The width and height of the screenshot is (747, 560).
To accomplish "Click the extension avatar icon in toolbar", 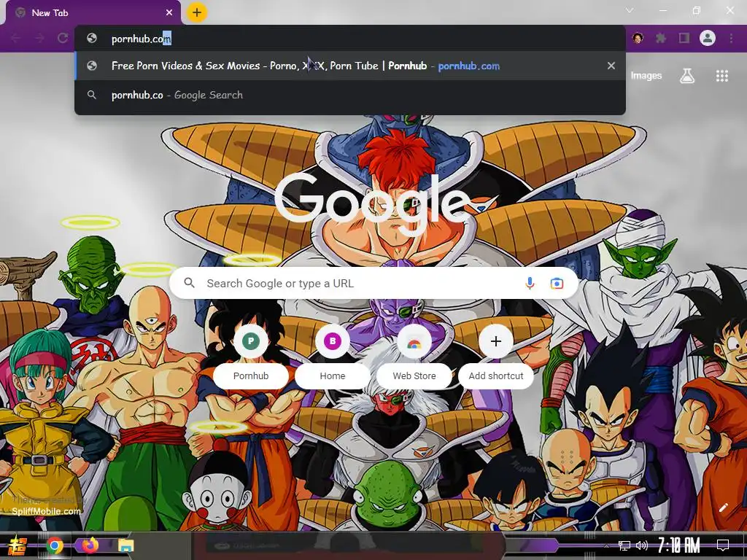I will click(638, 38).
